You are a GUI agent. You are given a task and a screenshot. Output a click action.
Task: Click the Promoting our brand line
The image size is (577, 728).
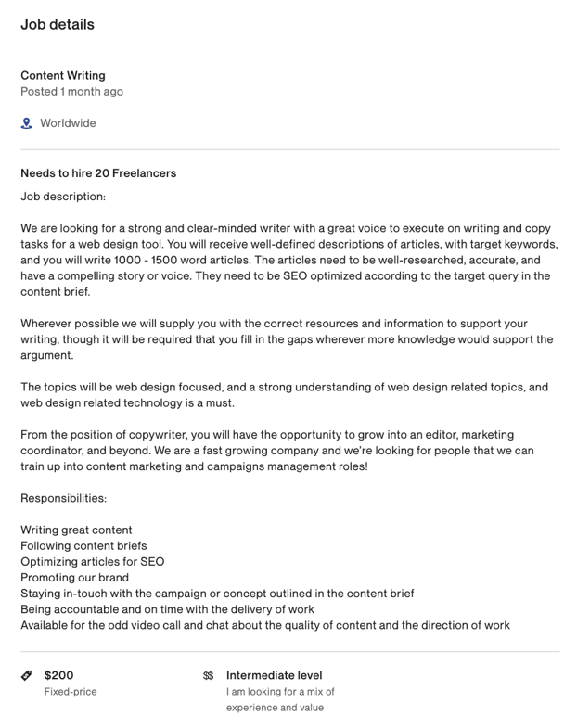click(75, 578)
